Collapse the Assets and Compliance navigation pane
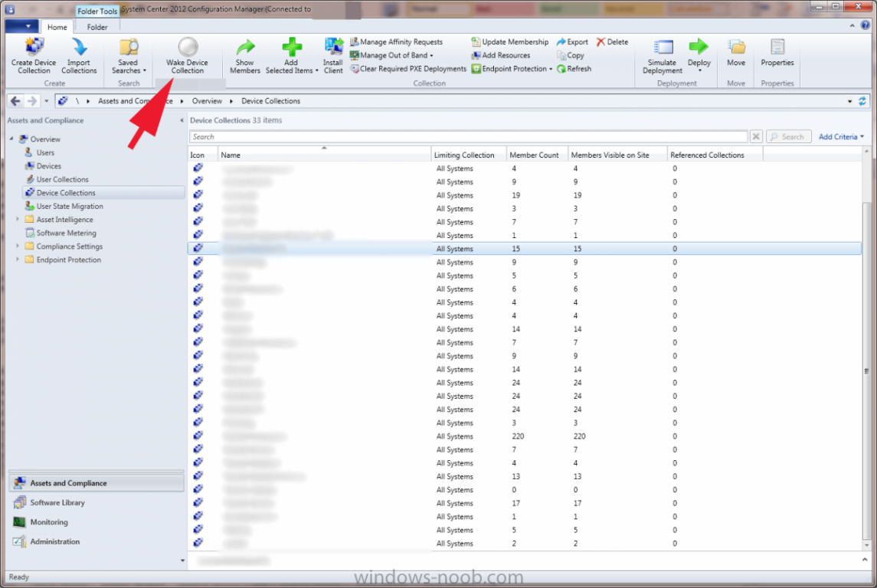Image resolution: width=877 pixels, height=588 pixels. (182, 121)
